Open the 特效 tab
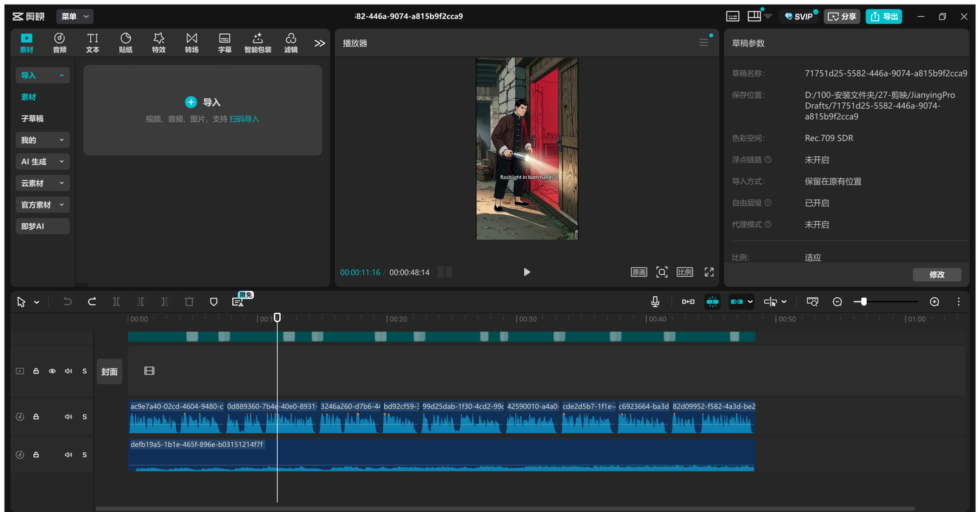 coord(158,42)
